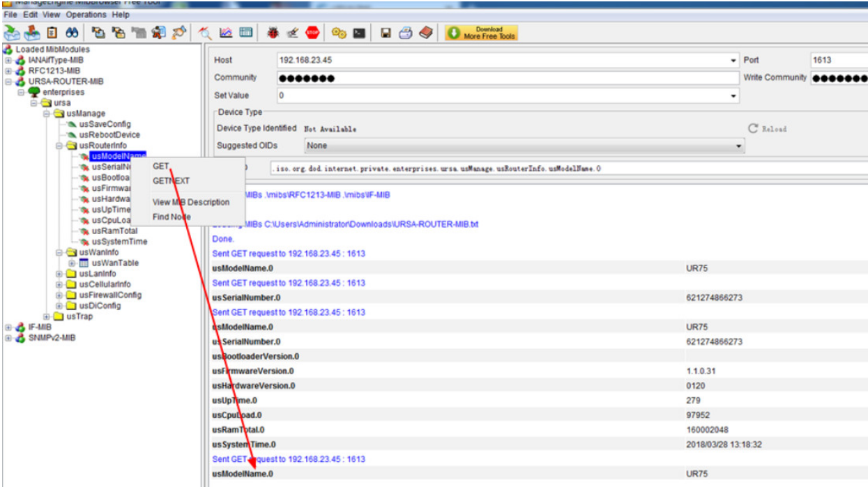868x494 pixels.
Task: Expand the SNMPv2-MIB module node
Action: (x=8, y=338)
